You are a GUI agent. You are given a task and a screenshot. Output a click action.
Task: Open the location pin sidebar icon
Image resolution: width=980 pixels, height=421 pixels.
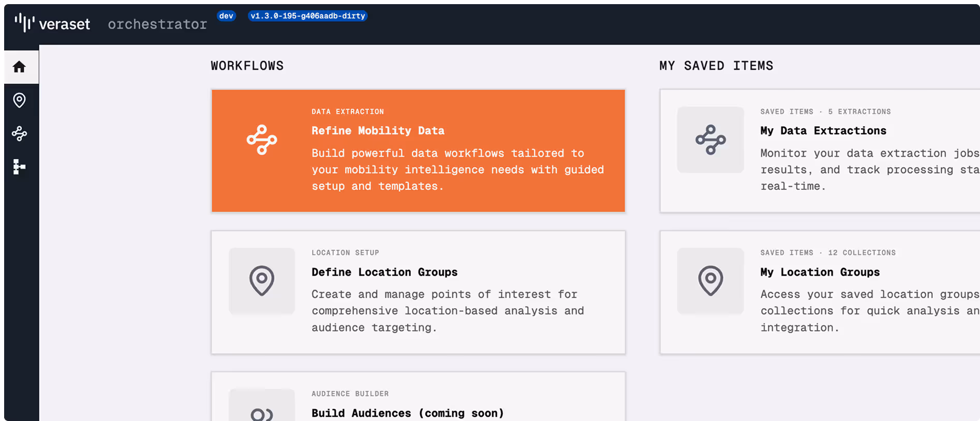[19, 100]
